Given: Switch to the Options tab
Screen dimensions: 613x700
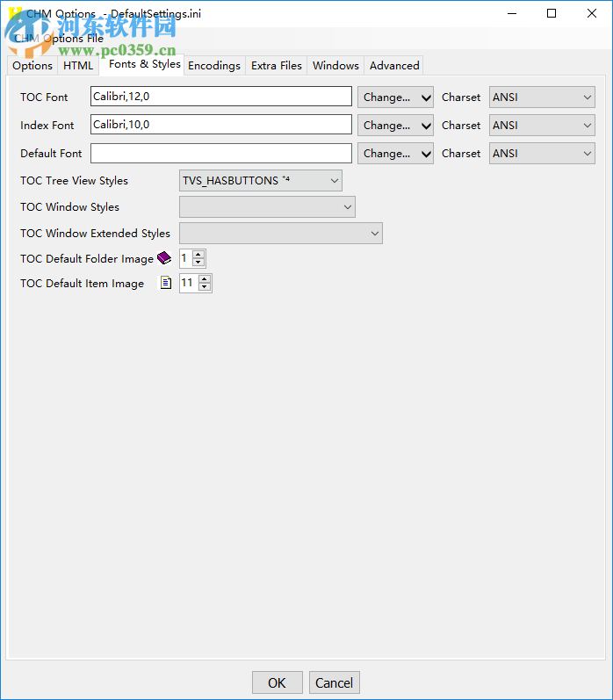Looking at the screenshot, I should tap(32, 66).
